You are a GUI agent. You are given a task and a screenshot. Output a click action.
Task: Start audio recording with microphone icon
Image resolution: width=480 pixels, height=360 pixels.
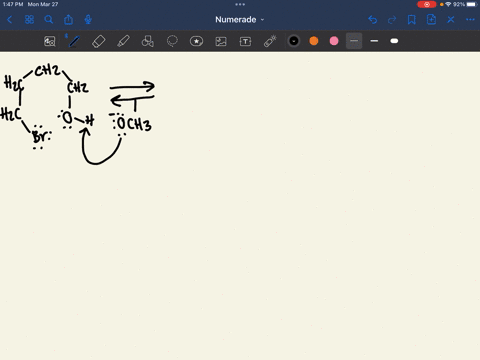88,20
